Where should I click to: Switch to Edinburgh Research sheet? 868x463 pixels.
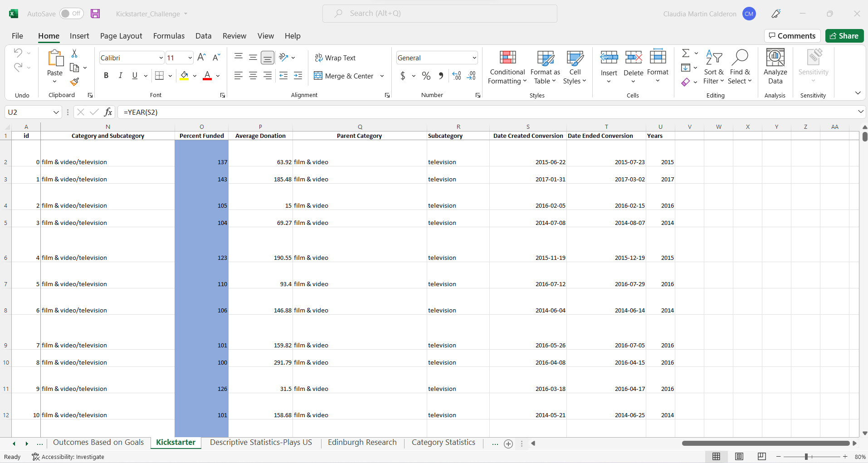coord(362,443)
